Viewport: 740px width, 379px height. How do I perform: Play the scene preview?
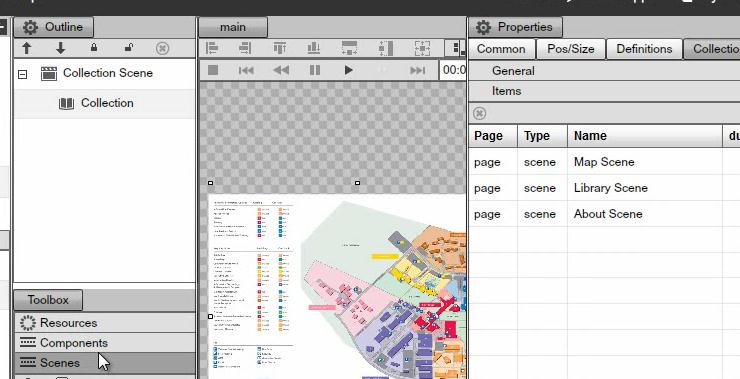pyautogui.click(x=348, y=70)
